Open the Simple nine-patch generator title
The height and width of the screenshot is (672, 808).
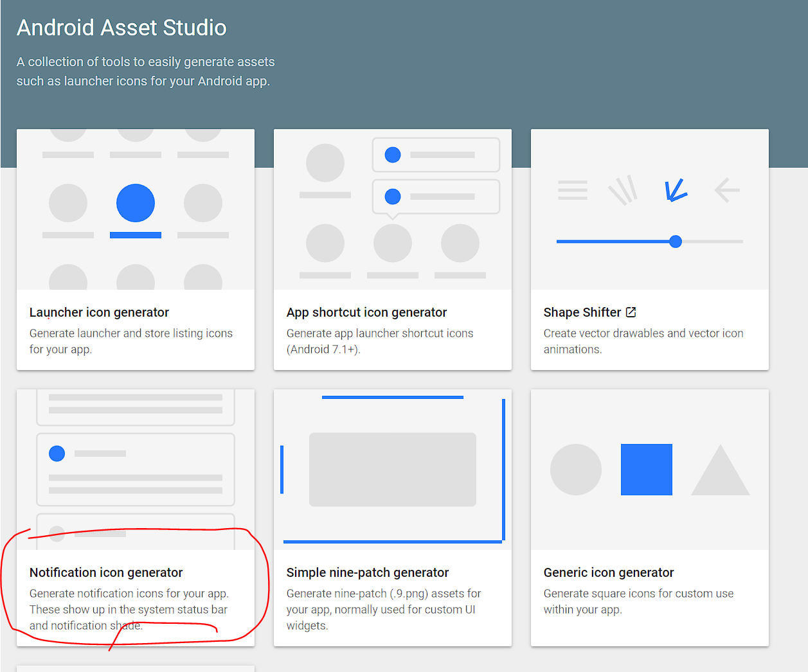click(x=368, y=572)
